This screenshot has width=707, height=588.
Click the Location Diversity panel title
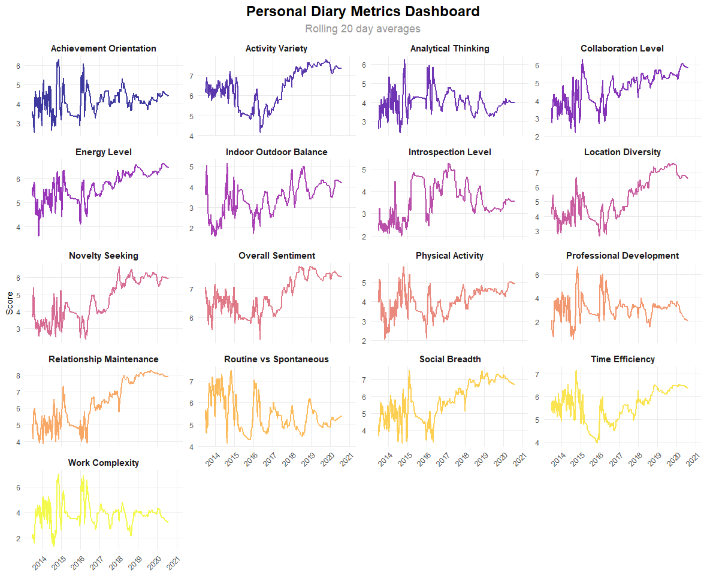(622, 152)
